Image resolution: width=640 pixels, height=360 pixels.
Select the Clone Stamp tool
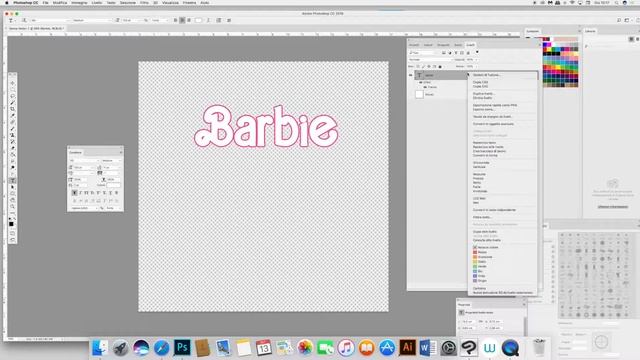pos(13,135)
